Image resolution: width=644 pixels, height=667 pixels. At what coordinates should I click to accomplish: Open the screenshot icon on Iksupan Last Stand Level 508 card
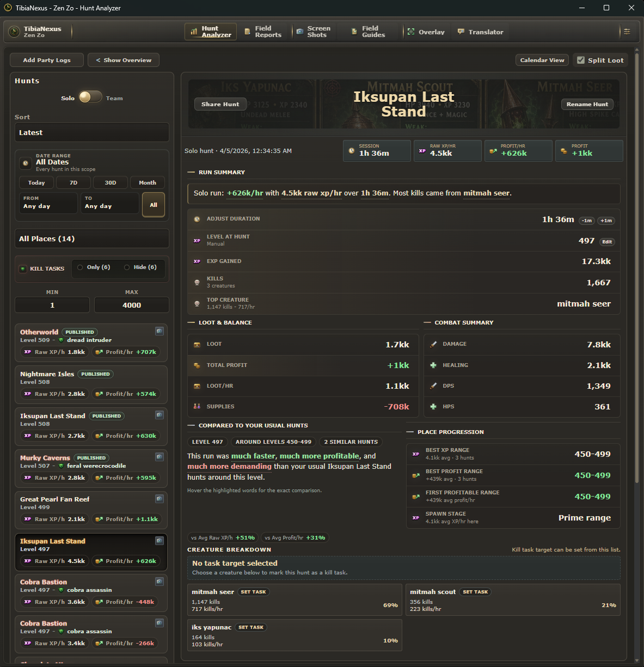pos(160,415)
